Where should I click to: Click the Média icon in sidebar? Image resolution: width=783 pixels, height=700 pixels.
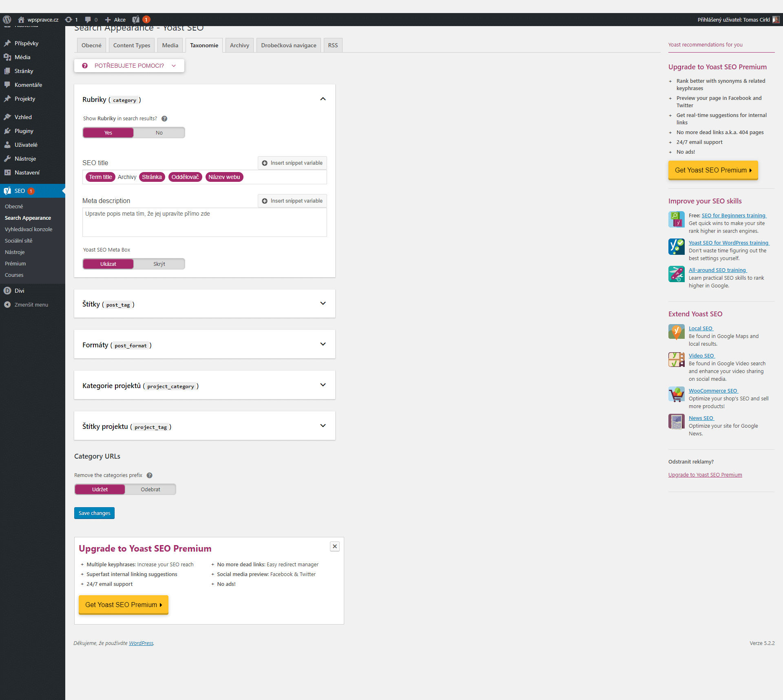[x=7, y=57]
